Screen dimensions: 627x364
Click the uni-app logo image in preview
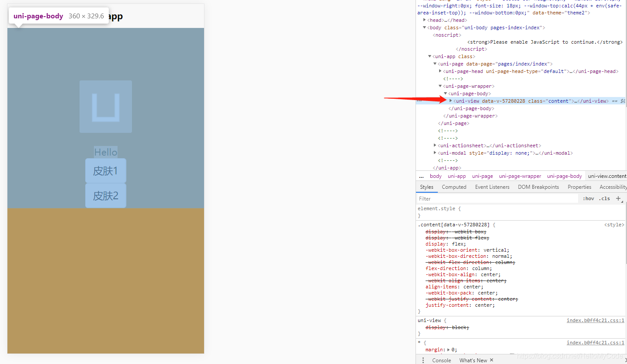pos(106,107)
